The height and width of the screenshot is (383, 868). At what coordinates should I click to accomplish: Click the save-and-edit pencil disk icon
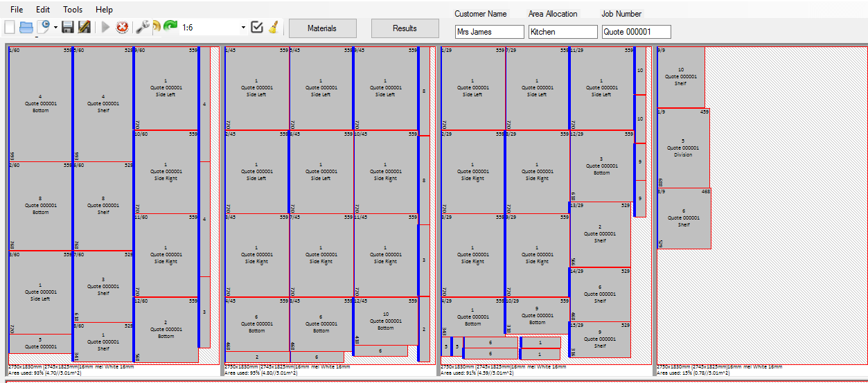[x=85, y=27]
